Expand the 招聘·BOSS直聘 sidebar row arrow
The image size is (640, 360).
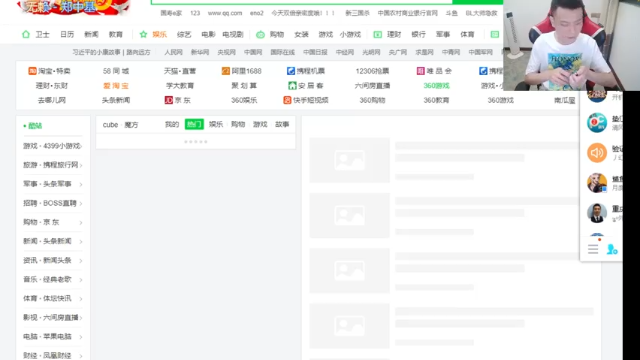pyautogui.click(x=81, y=203)
